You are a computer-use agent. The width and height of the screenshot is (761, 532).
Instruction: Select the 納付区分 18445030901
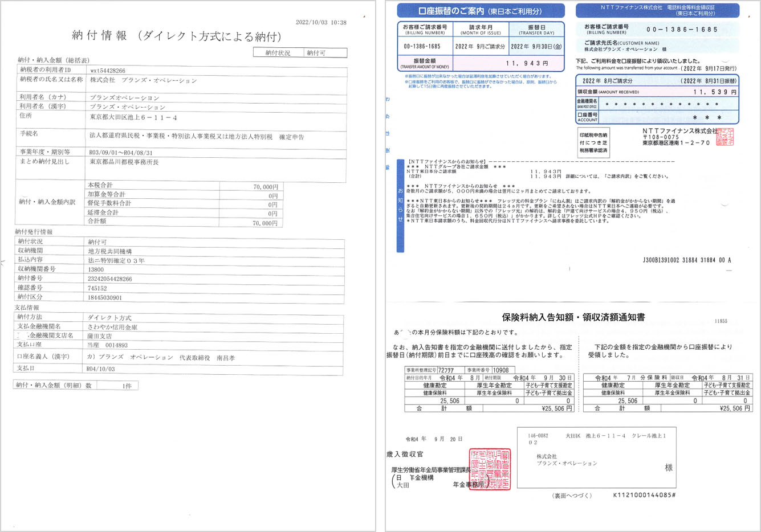pyautogui.click(x=105, y=297)
